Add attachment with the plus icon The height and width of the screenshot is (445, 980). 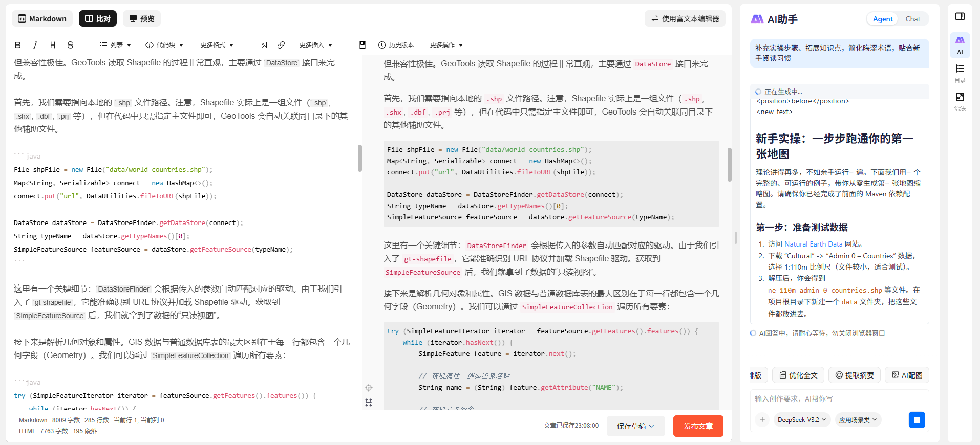click(x=762, y=420)
